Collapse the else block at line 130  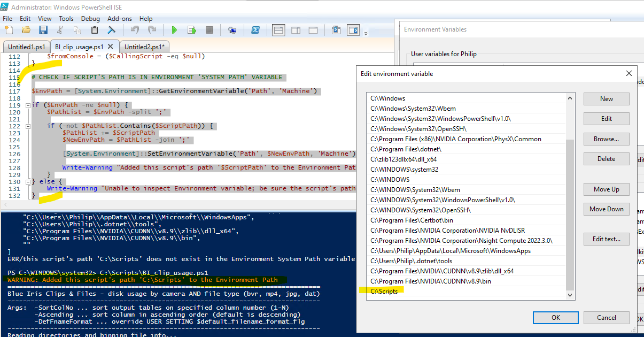tap(27, 181)
